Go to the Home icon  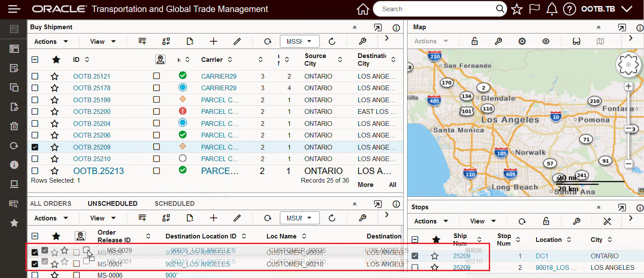363,9
